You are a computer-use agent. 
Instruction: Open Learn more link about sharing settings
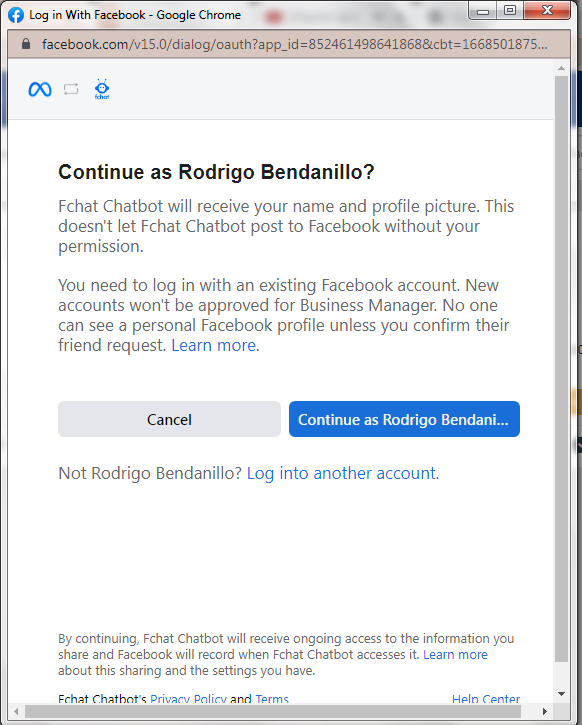coord(455,654)
